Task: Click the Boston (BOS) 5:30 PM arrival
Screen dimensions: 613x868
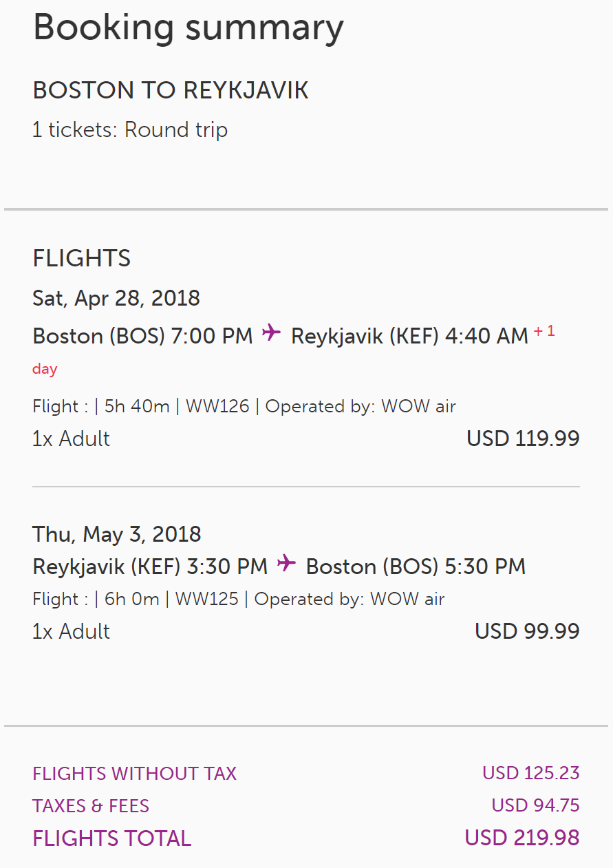Action: tap(416, 567)
